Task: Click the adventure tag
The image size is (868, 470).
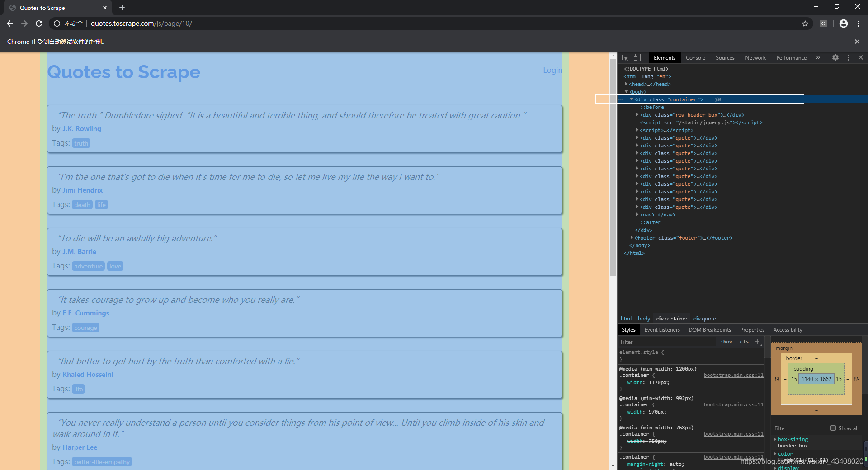Action: (x=89, y=266)
